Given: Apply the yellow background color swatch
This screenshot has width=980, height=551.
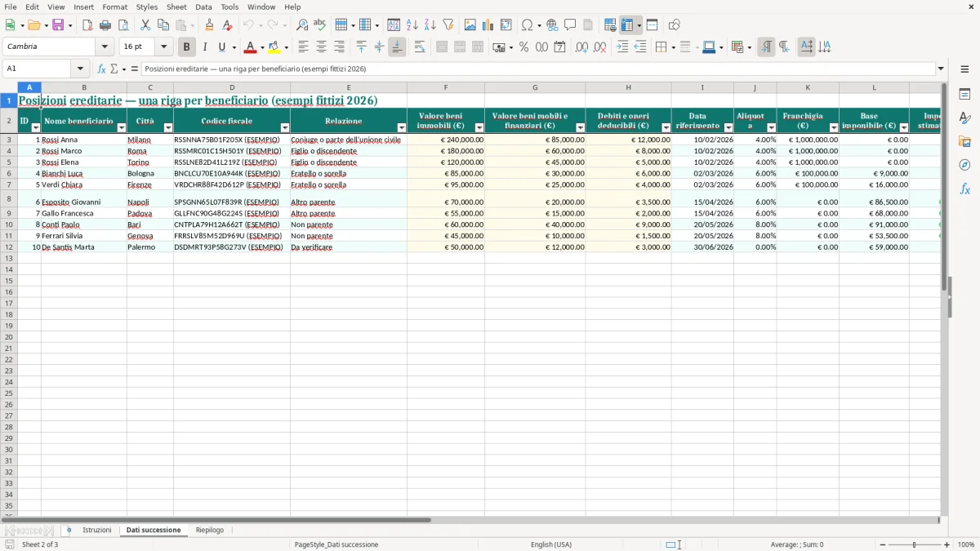Looking at the screenshot, I should tap(274, 47).
